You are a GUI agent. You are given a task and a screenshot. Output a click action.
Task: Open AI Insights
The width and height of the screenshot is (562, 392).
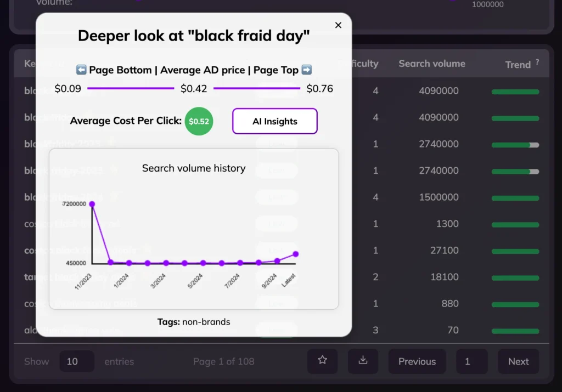coord(274,121)
